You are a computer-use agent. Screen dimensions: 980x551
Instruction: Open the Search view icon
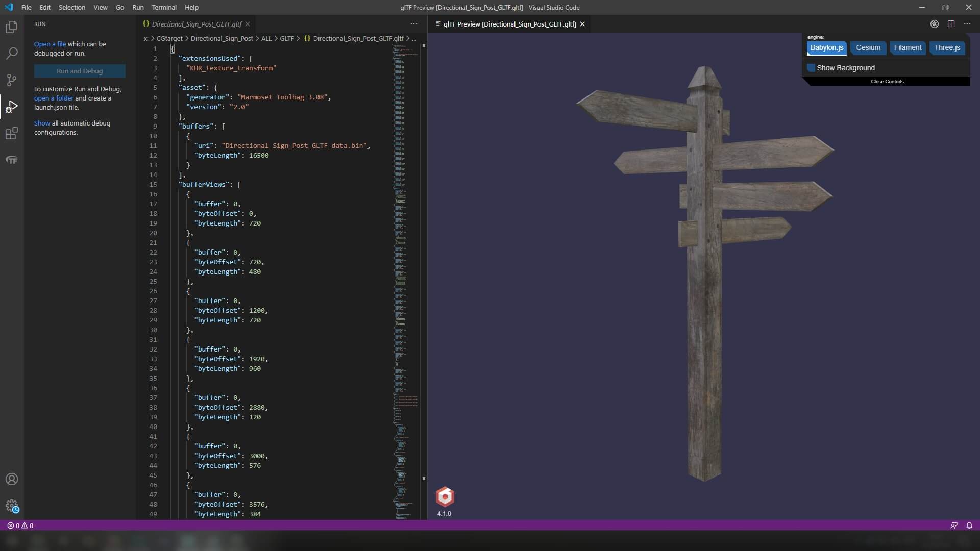click(x=11, y=54)
